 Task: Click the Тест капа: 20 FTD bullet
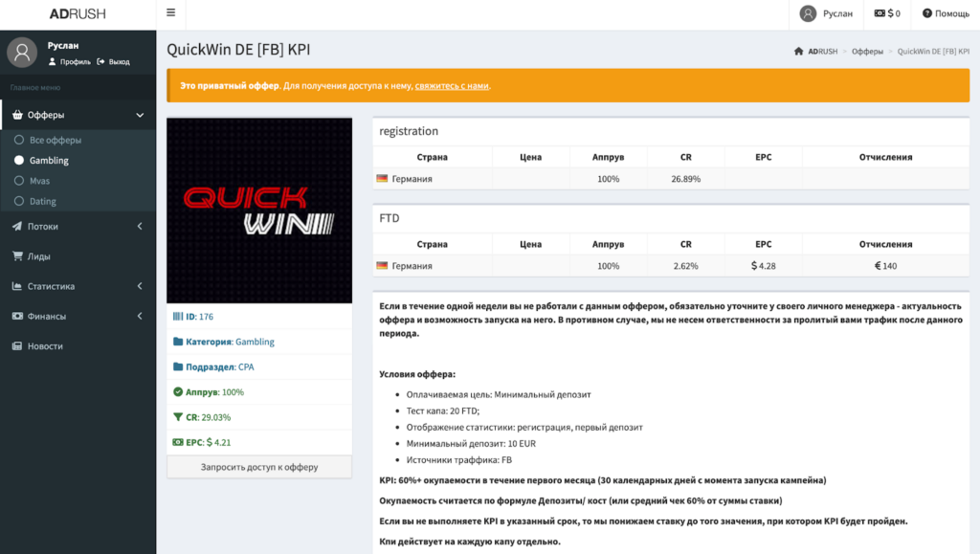[x=443, y=411]
